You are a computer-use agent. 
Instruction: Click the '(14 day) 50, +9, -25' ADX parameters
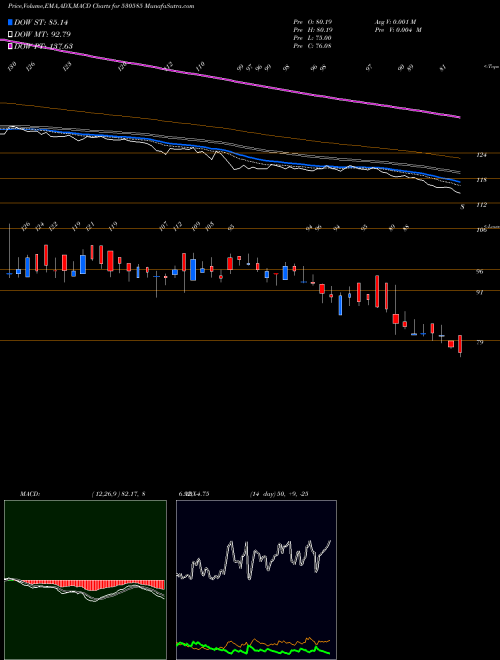click(279, 494)
